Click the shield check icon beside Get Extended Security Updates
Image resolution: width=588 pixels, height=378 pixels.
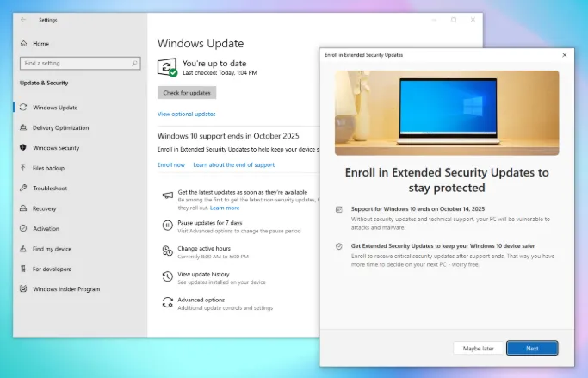(339, 246)
